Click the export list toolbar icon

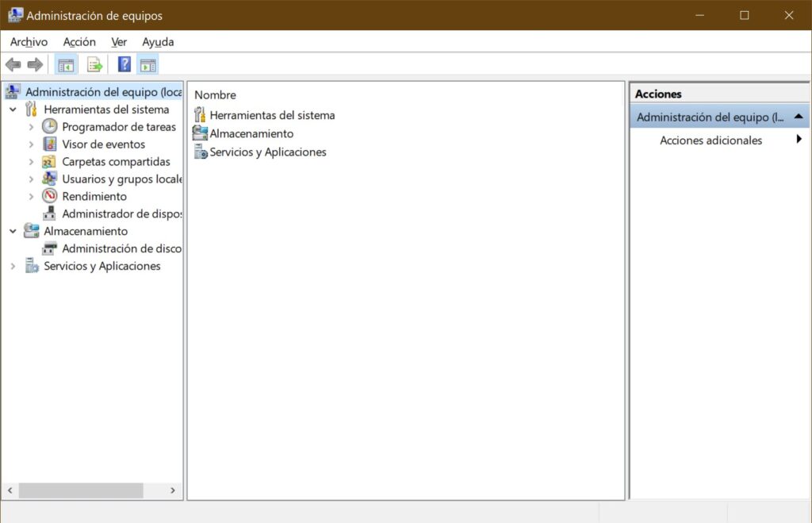pos(94,64)
